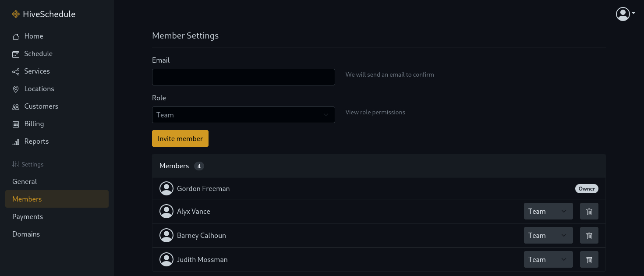Go to Home in sidebar
This screenshot has height=276, width=644.
point(57,36)
